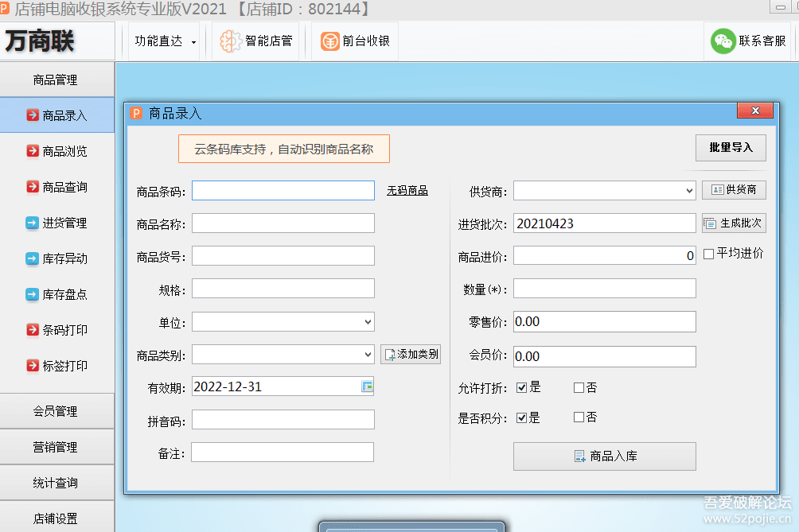799x532 pixels.
Task: Open the 有效期 calendar picker icon
Action: click(x=367, y=386)
